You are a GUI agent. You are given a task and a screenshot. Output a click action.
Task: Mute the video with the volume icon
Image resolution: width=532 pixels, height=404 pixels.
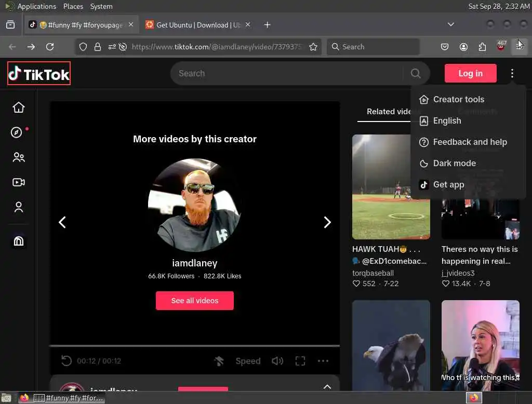coord(277,361)
